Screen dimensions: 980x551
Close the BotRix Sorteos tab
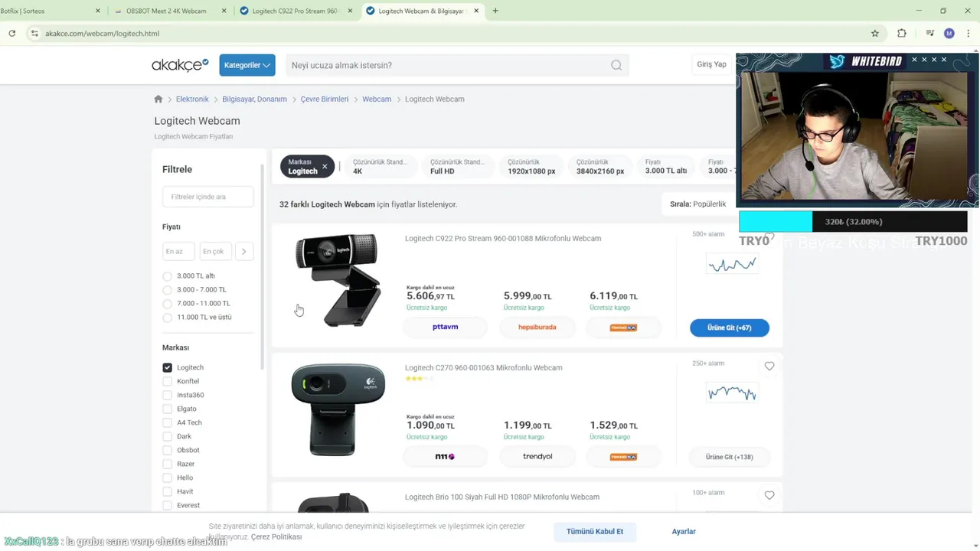point(98,11)
